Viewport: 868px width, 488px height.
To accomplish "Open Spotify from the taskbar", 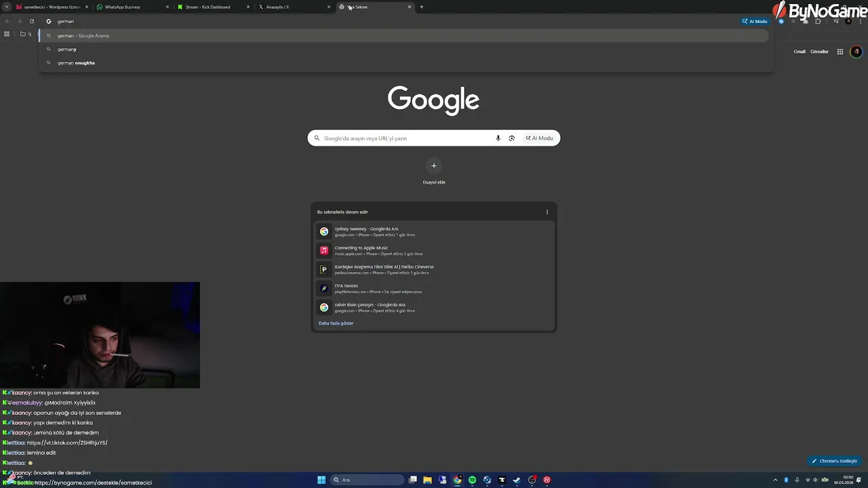I will coord(473,480).
